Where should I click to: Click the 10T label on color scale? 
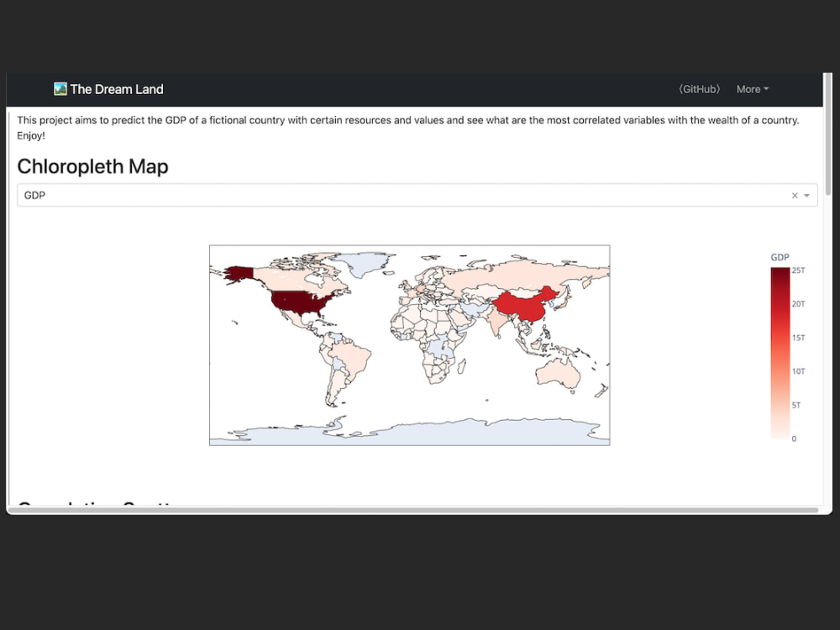point(798,371)
